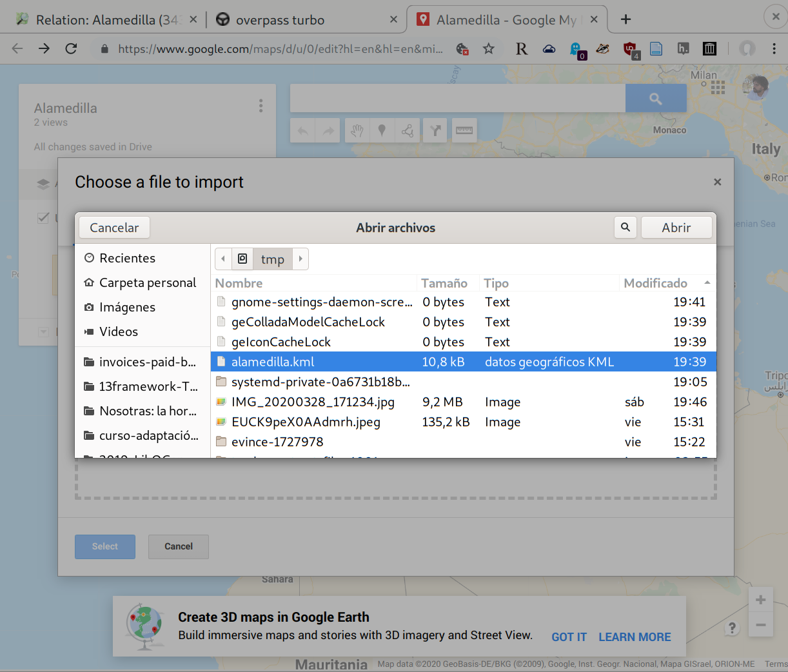788x672 pixels.
Task: Click LEARN MORE on the Google Earth banner
Action: click(635, 637)
